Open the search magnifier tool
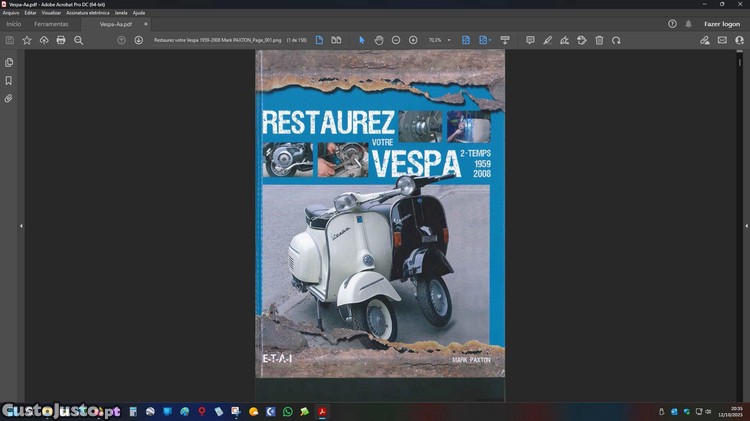 click(79, 40)
